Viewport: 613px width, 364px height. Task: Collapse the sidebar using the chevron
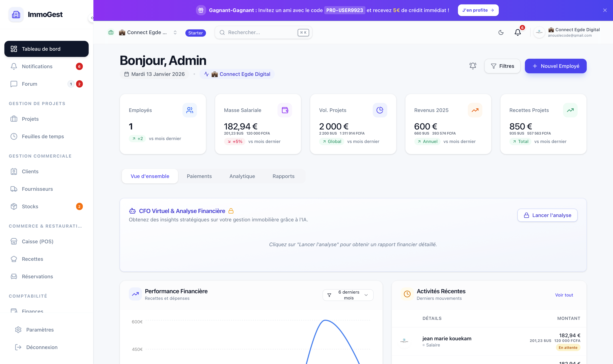pyautogui.click(x=92, y=18)
